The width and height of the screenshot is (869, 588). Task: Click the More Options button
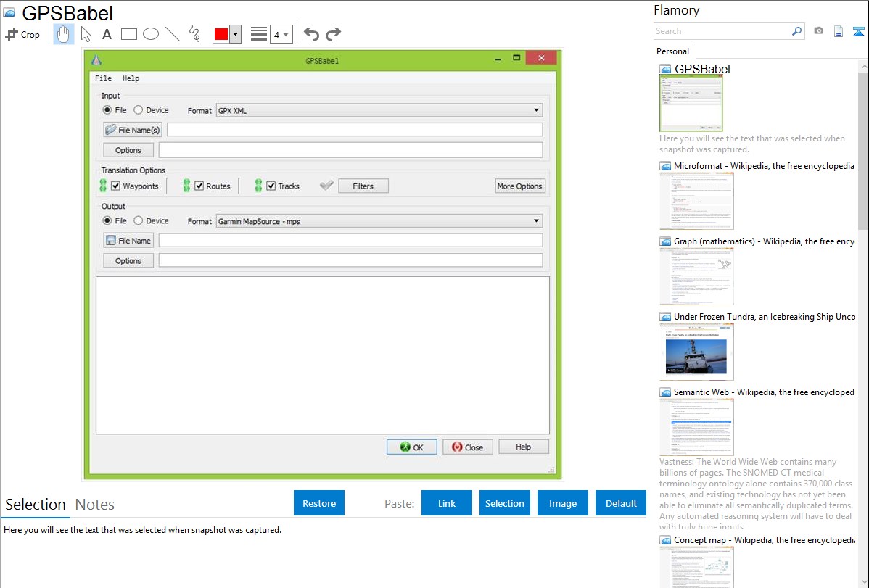520,186
